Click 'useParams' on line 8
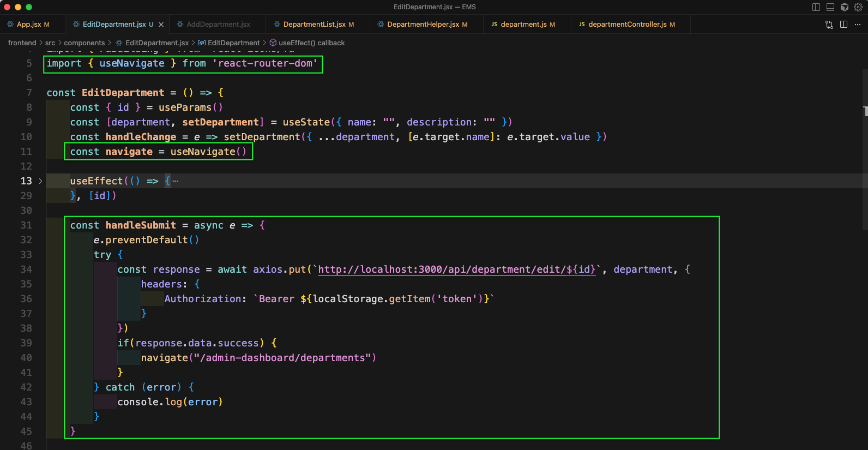The height and width of the screenshot is (450, 868). pyautogui.click(x=185, y=107)
